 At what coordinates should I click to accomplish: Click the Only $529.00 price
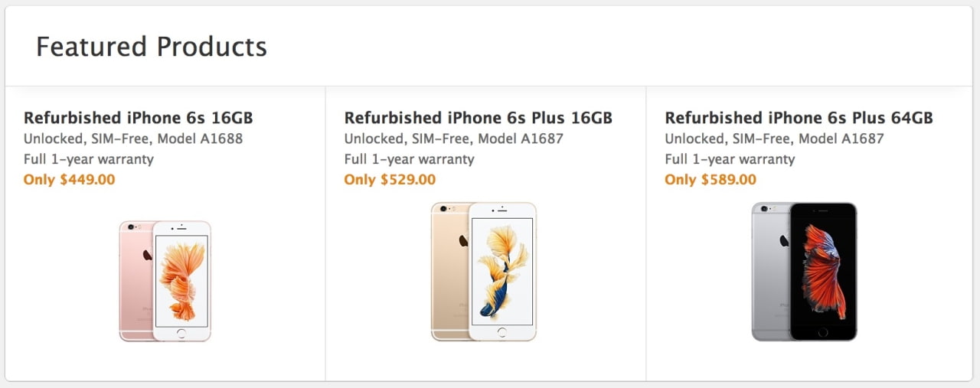coord(390,180)
